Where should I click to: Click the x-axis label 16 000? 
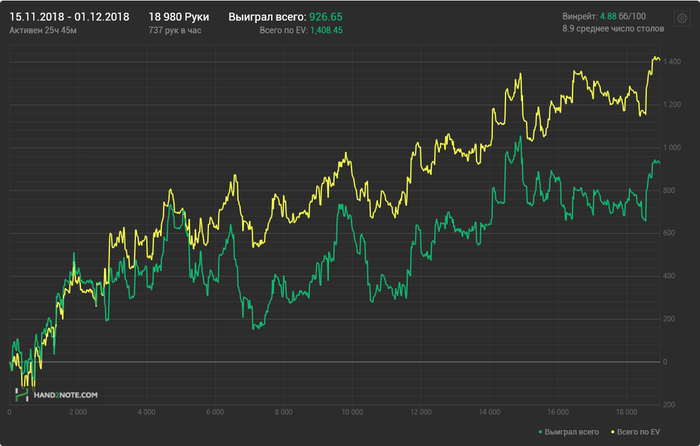tap(558, 412)
